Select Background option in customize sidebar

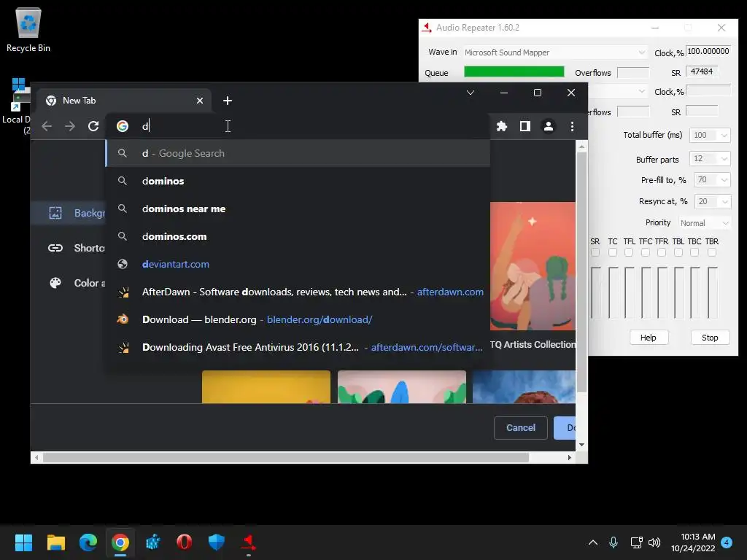click(69, 213)
